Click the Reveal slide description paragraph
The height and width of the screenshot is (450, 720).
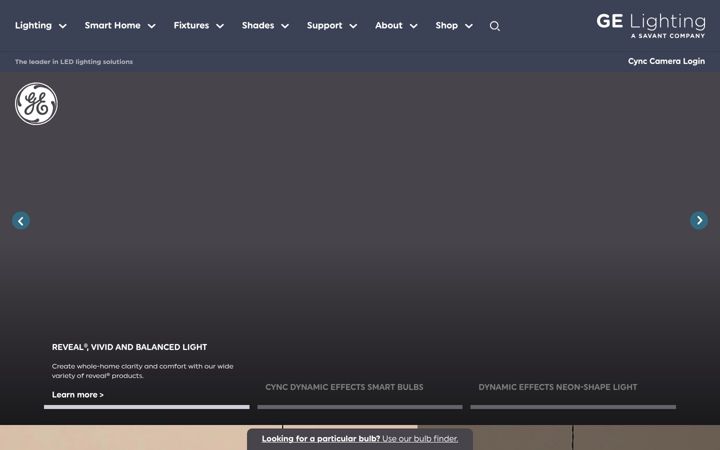[143, 371]
